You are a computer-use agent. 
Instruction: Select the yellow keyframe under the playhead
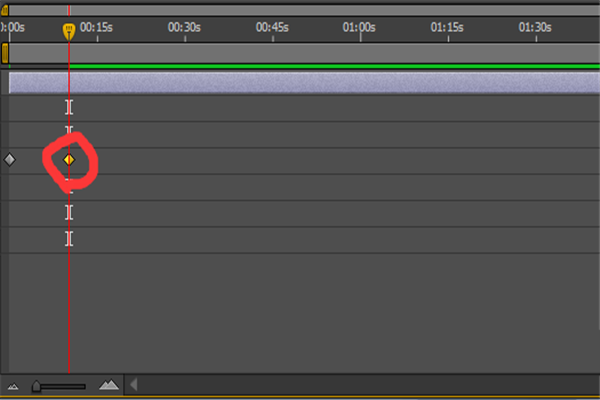(69, 160)
